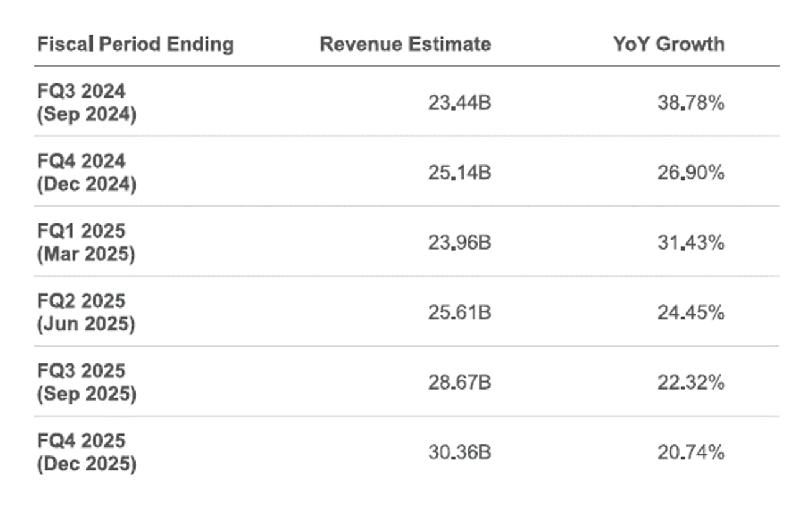Click the YoY Growth column header
Screen dimensions: 812x509
[668, 44]
